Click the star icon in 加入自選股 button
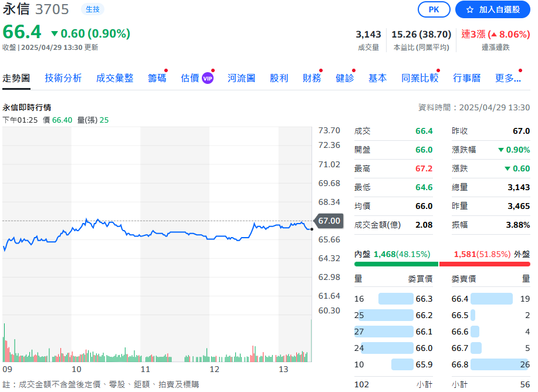Viewport: 538px width, 392px height. pos(470,9)
